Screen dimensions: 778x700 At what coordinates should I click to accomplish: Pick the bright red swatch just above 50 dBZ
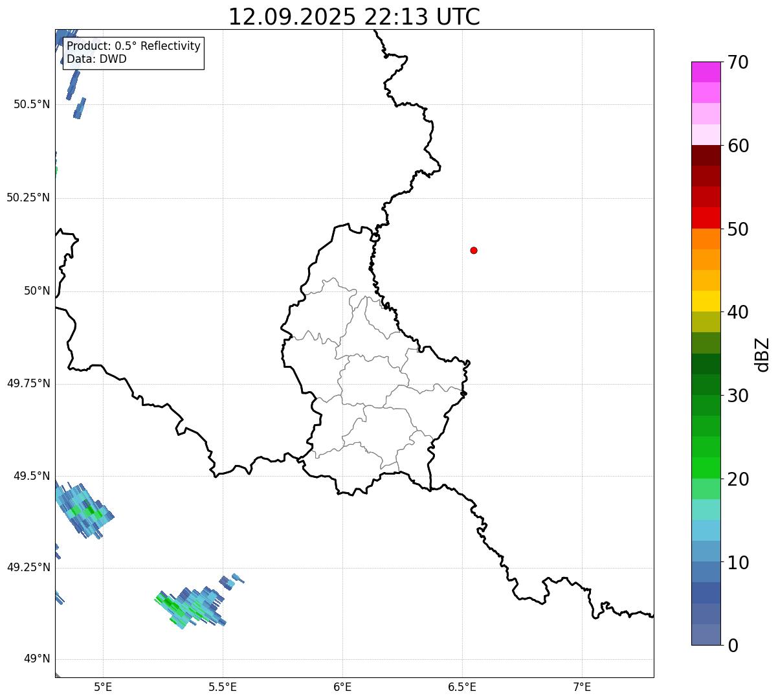pos(706,218)
